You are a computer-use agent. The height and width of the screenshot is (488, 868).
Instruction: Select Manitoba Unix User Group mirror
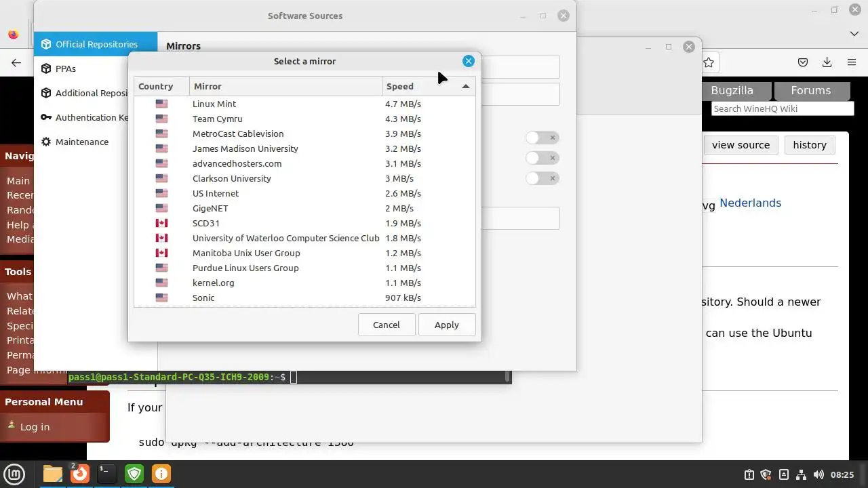coord(304,253)
